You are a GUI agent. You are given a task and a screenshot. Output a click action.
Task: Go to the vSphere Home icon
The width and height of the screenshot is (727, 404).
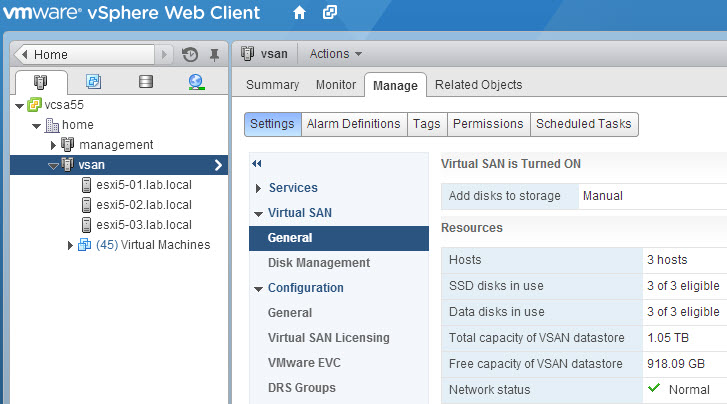click(x=300, y=13)
